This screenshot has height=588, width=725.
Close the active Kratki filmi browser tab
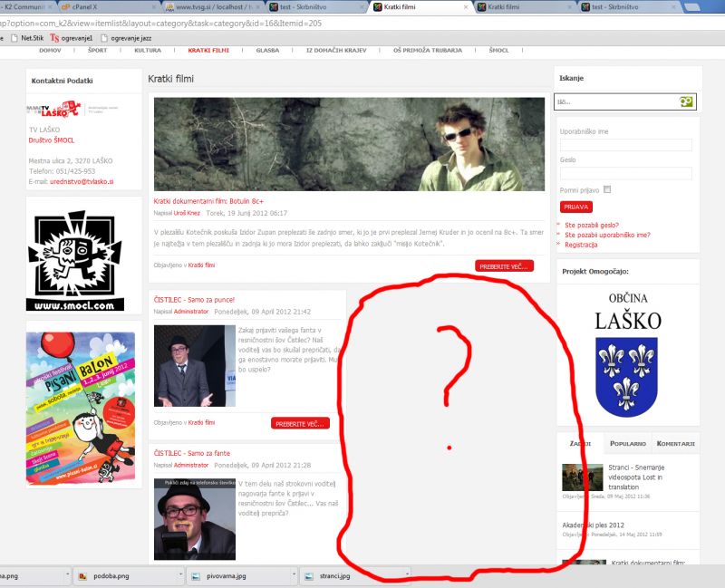coord(466,7)
